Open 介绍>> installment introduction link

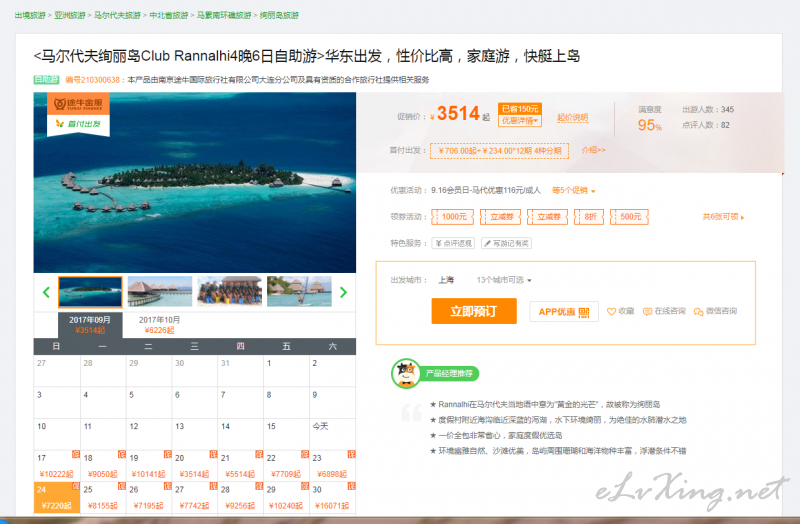593,150
